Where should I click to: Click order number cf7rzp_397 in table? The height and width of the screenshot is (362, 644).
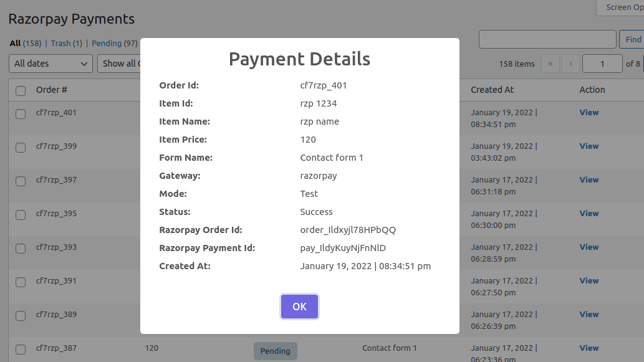point(56,180)
